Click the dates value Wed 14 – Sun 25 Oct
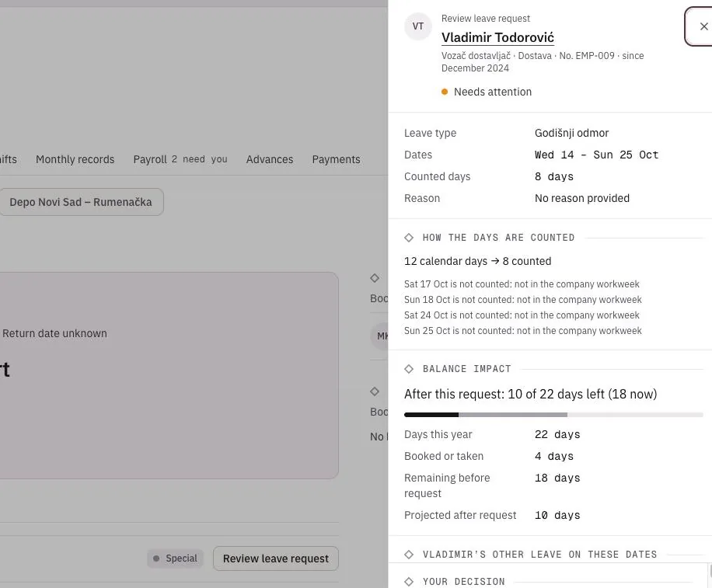Screen dimensions: 712x588 point(597,155)
